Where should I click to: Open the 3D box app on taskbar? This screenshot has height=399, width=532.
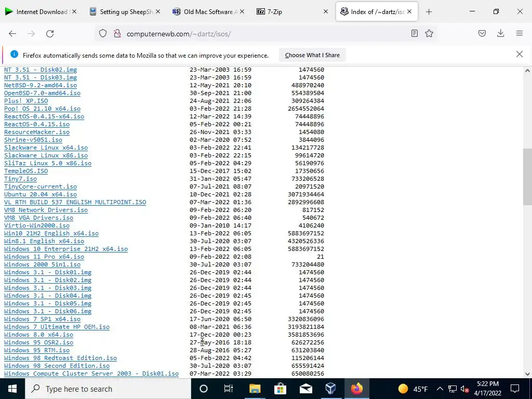[331, 389]
